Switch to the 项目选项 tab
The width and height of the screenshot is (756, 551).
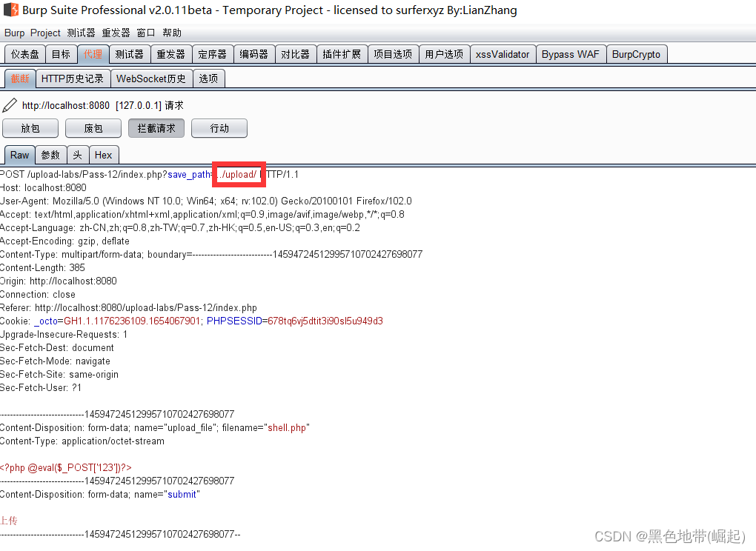coord(393,54)
